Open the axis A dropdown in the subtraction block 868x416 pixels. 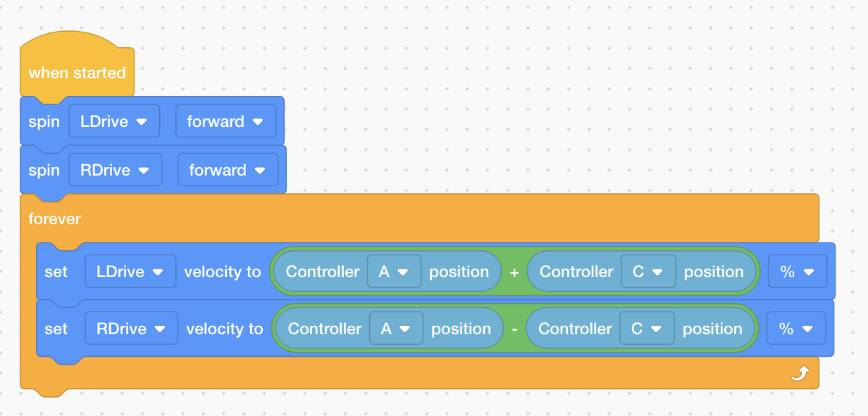[396, 328]
